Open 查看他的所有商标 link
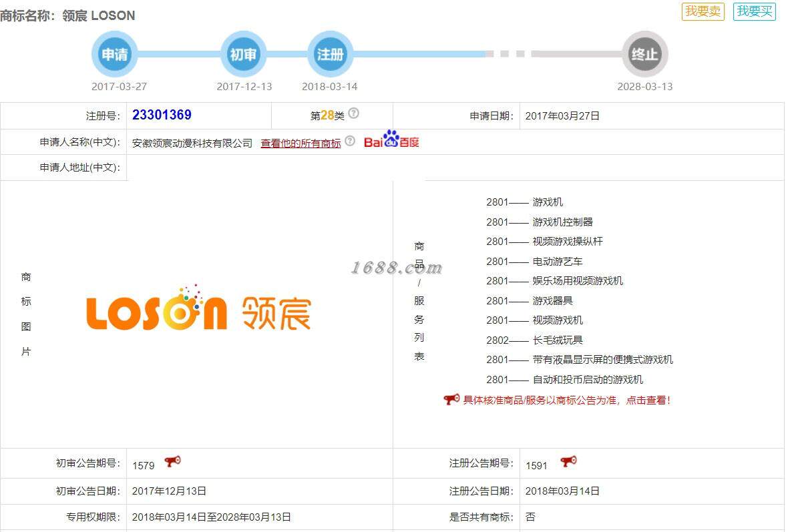The width and height of the screenshot is (792, 532). pos(301,144)
